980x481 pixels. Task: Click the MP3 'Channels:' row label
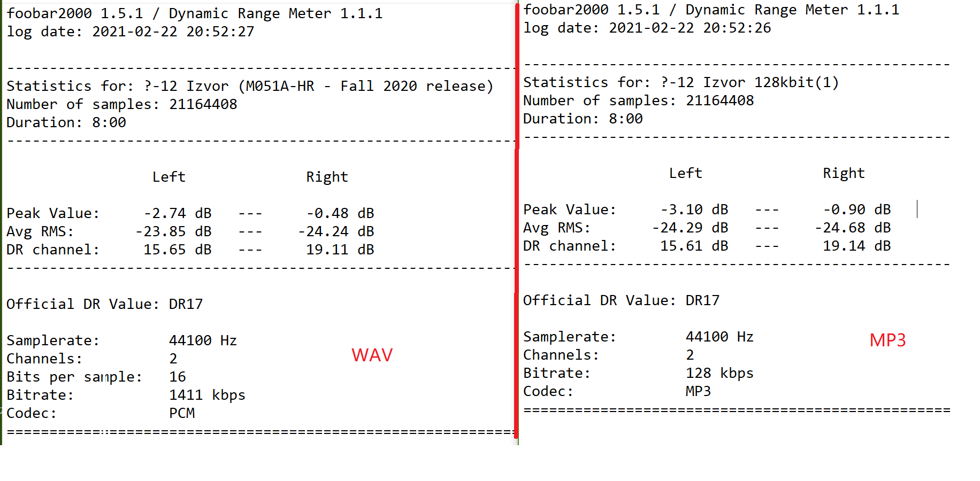point(562,355)
